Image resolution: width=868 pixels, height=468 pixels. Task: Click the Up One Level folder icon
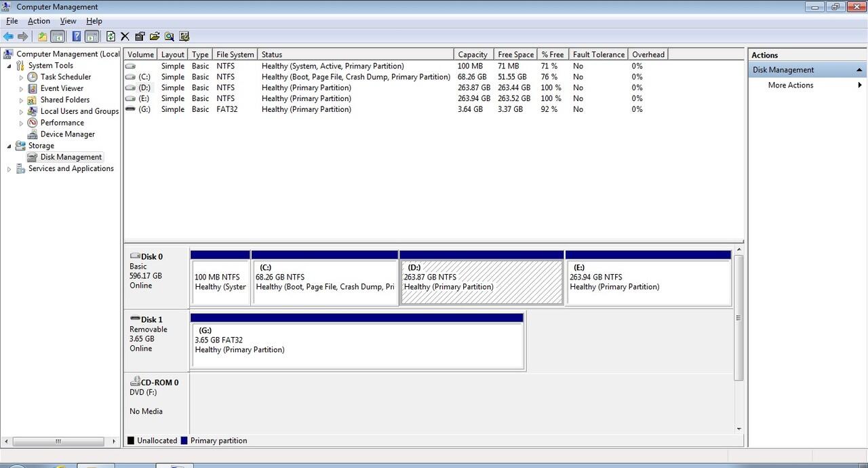click(x=42, y=37)
